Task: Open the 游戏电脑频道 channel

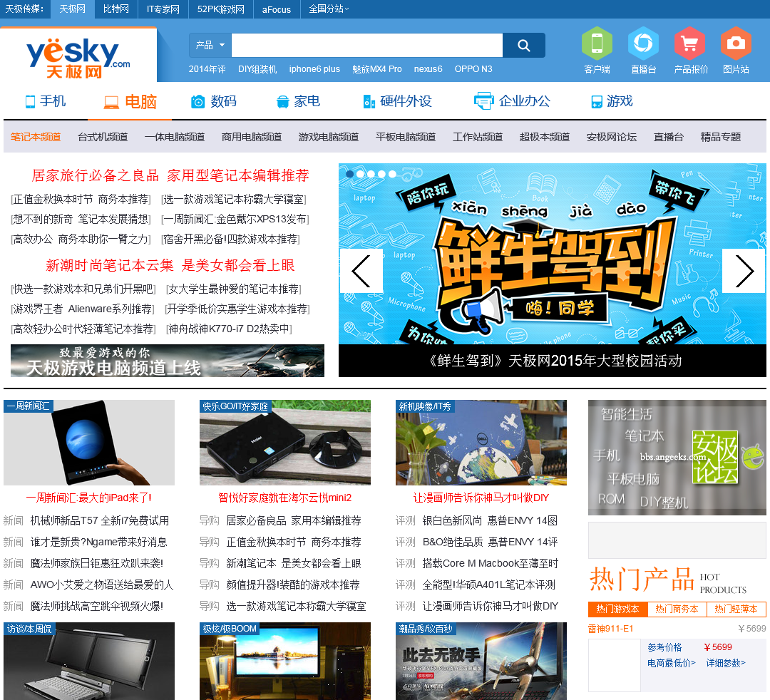Action: 329,137
